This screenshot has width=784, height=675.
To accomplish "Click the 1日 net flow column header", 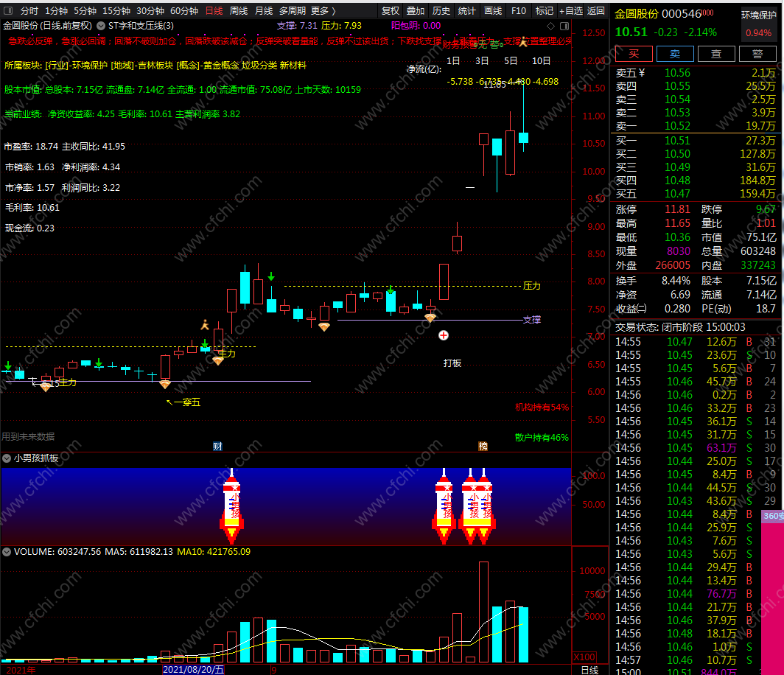I will [x=453, y=61].
